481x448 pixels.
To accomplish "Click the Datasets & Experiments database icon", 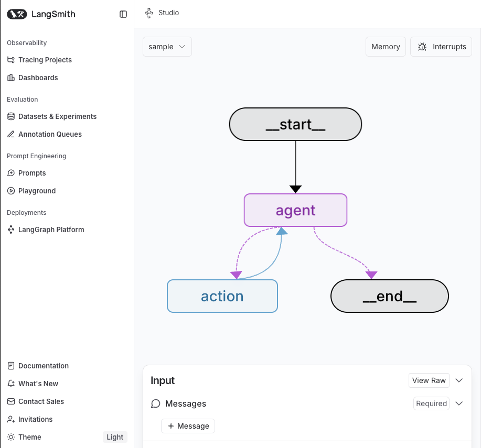I will click(x=11, y=116).
